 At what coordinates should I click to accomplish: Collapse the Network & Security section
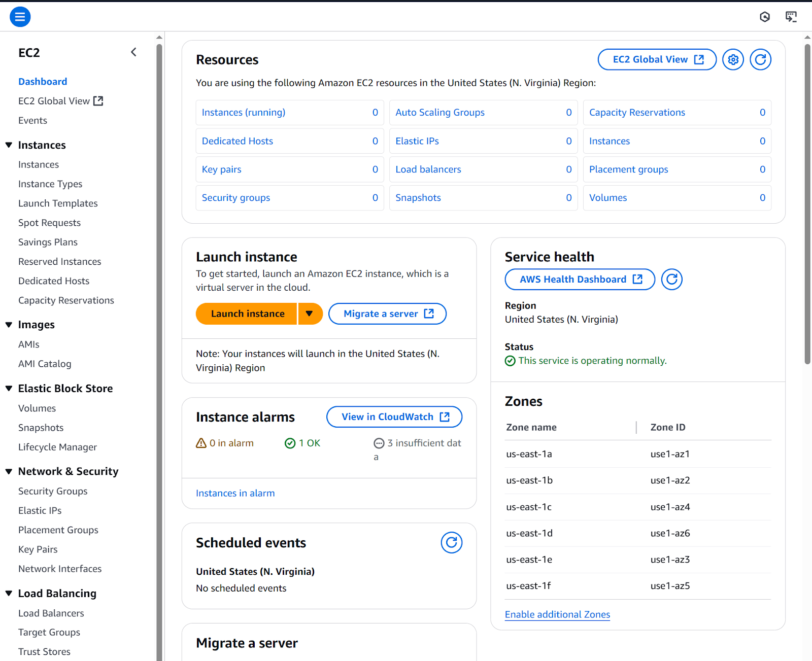click(8, 471)
